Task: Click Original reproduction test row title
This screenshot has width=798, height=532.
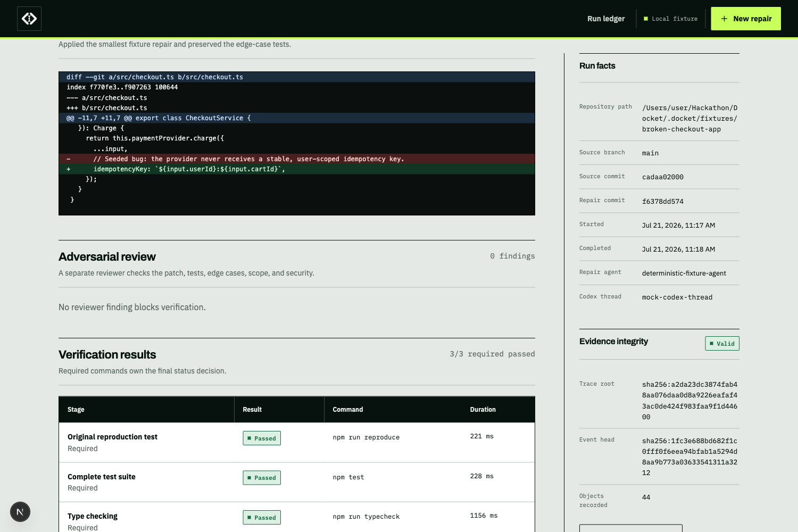Action: 112,437
